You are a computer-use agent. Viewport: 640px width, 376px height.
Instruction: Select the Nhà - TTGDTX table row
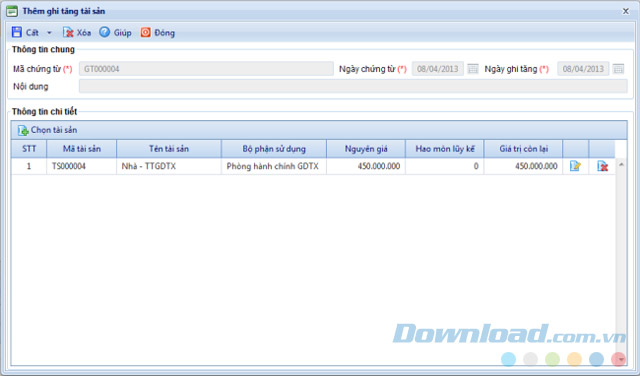tap(313, 166)
